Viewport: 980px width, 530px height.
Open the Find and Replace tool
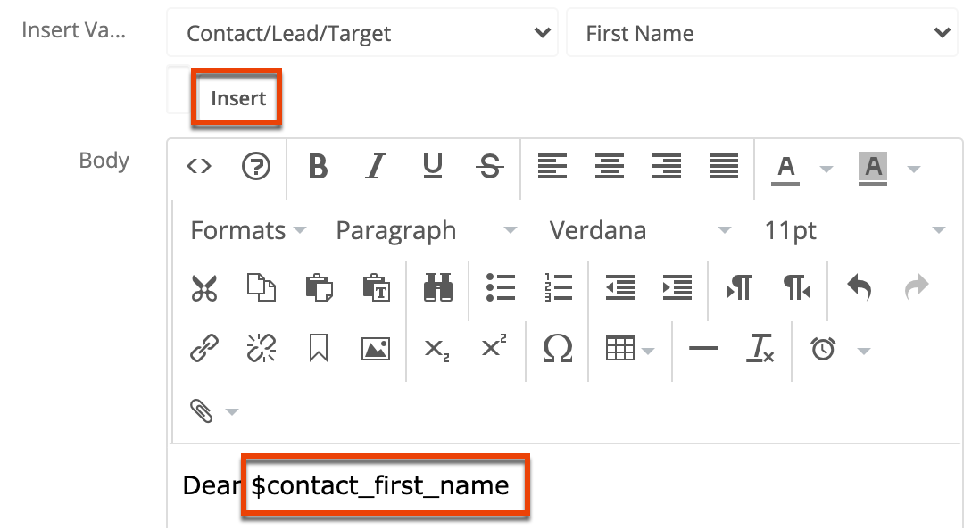coord(436,287)
